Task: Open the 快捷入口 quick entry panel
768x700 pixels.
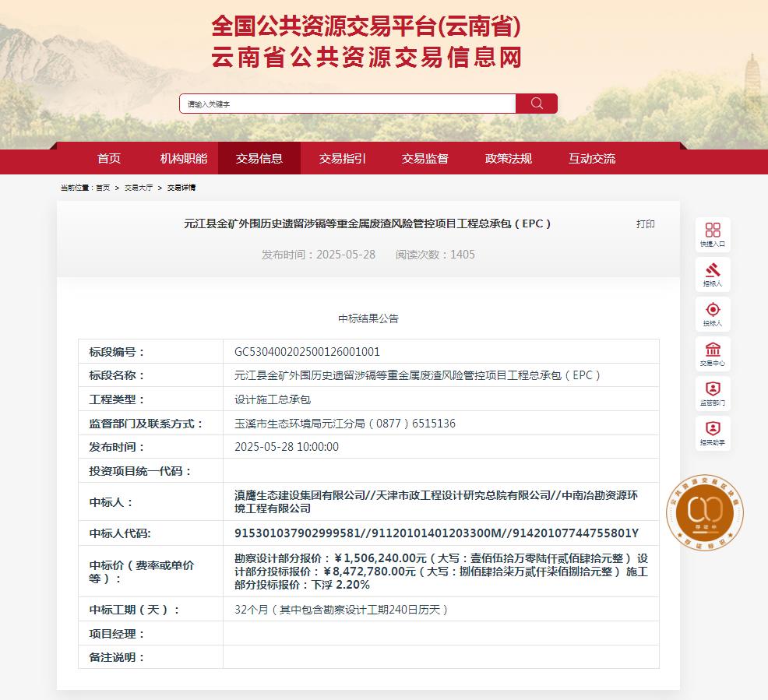Action: [x=712, y=234]
